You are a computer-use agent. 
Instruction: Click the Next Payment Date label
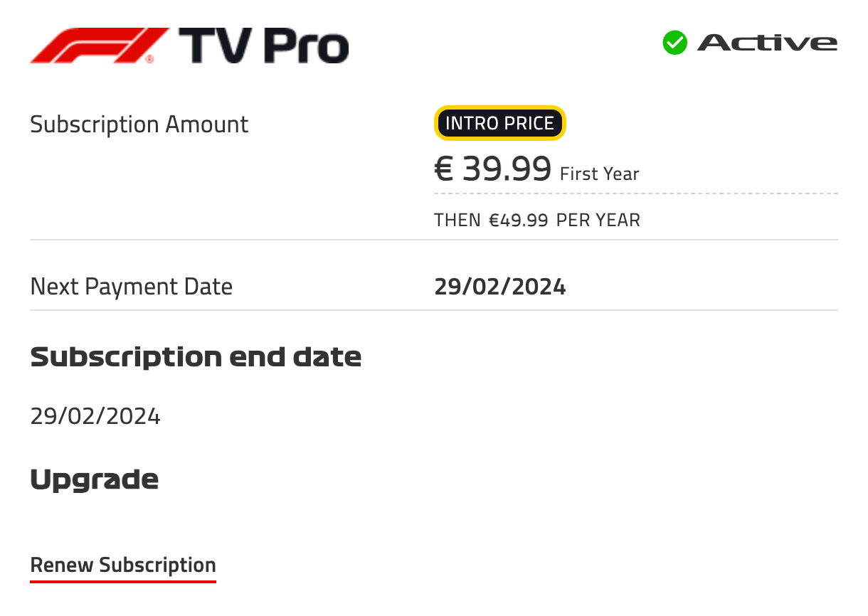132,287
